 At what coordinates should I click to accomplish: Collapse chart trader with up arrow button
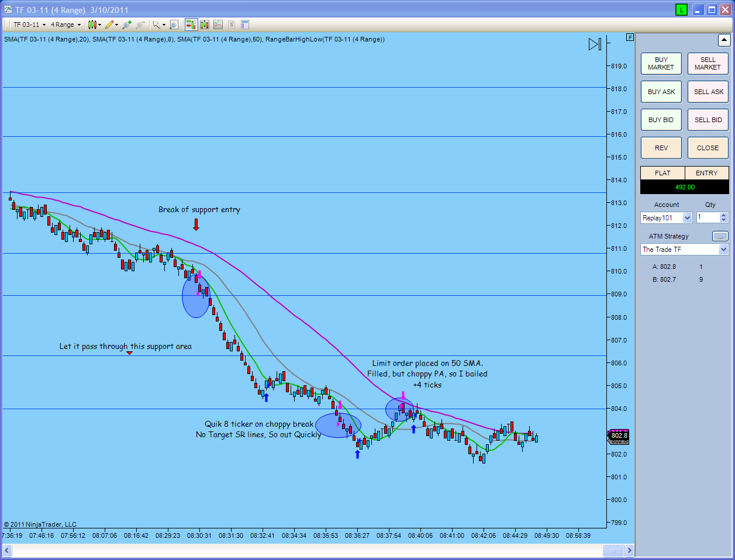[724, 40]
